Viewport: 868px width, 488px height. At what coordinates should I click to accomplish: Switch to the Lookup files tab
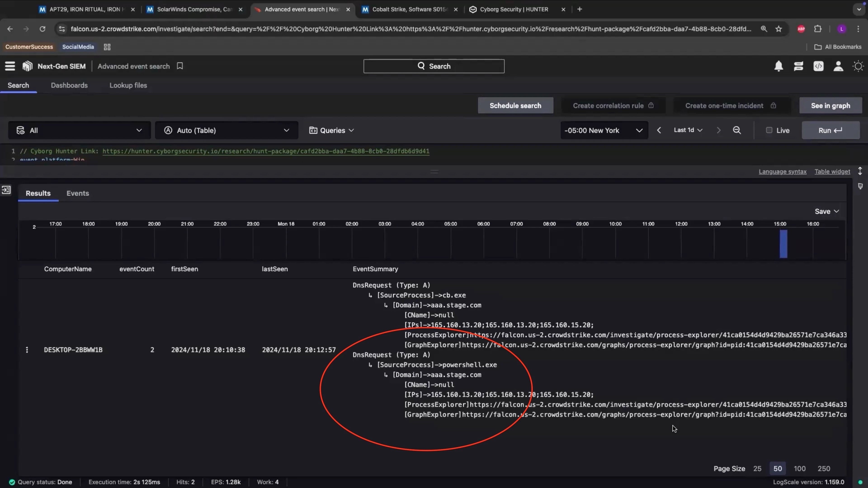[x=128, y=85]
